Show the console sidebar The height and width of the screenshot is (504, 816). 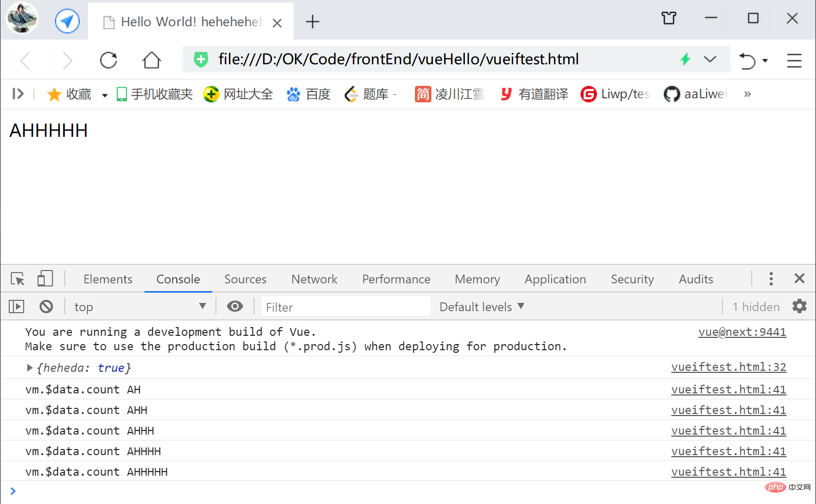point(16,307)
